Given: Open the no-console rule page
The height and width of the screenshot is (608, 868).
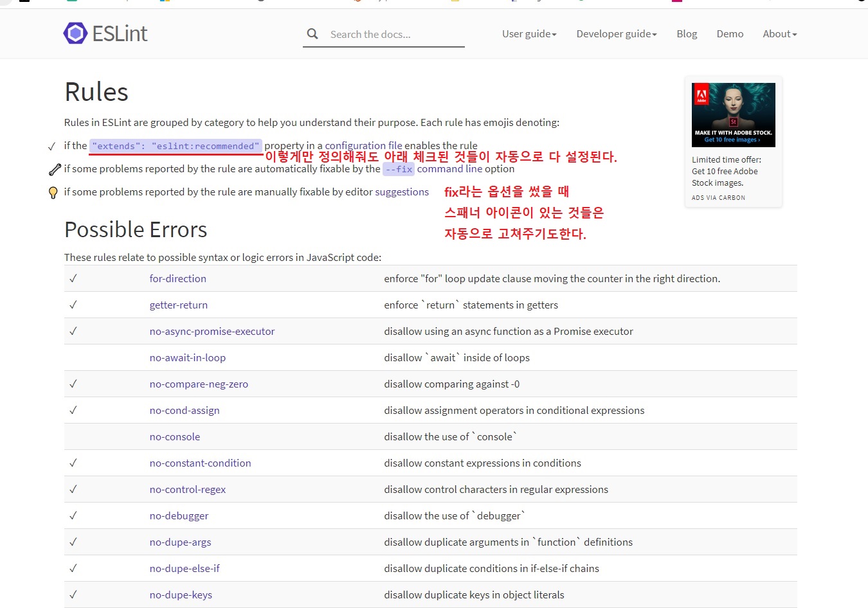Looking at the screenshot, I should pyautogui.click(x=174, y=436).
